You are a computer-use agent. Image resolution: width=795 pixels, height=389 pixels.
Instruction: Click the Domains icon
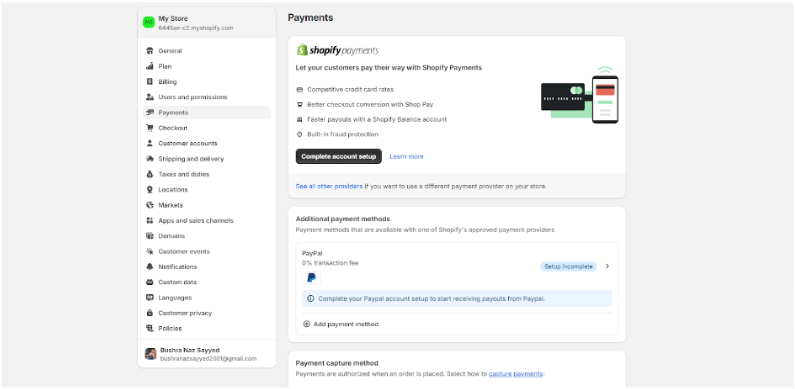[x=150, y=236]
